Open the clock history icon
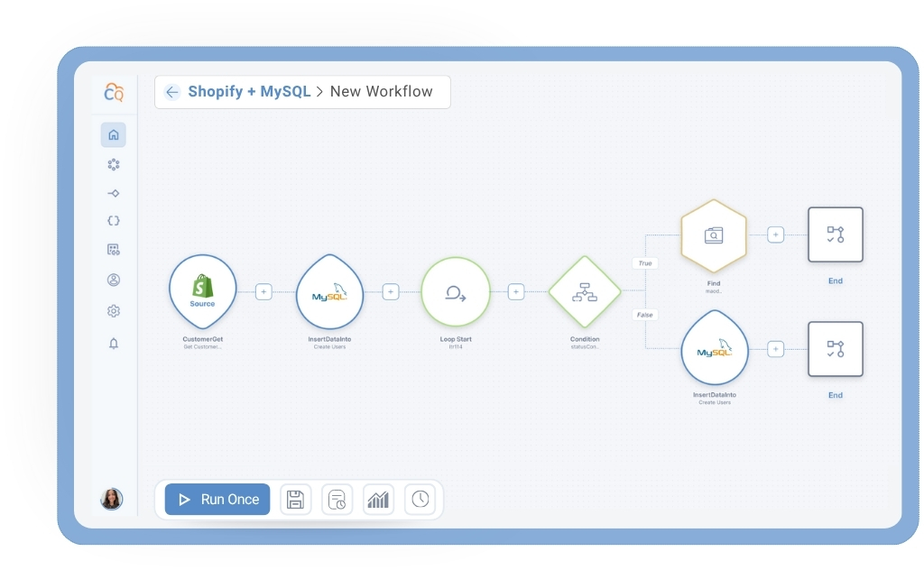The image size is (924, 570). coord(420,500)
